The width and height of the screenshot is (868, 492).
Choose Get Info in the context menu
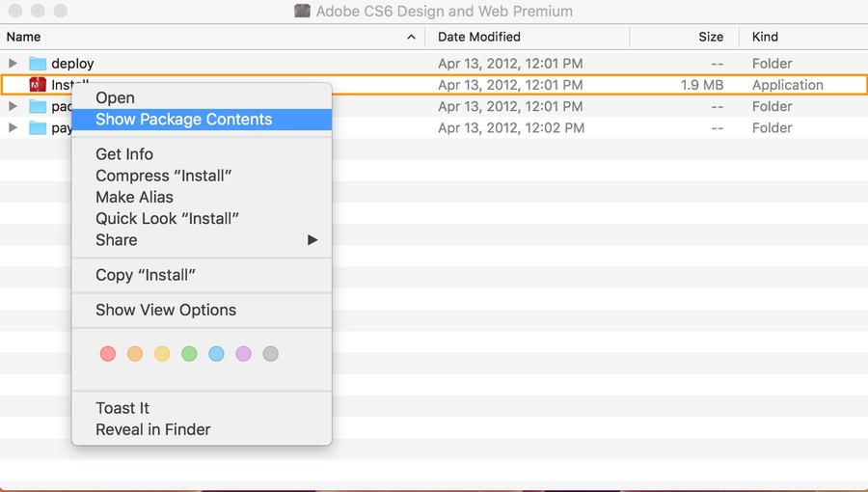click(202, 153)
